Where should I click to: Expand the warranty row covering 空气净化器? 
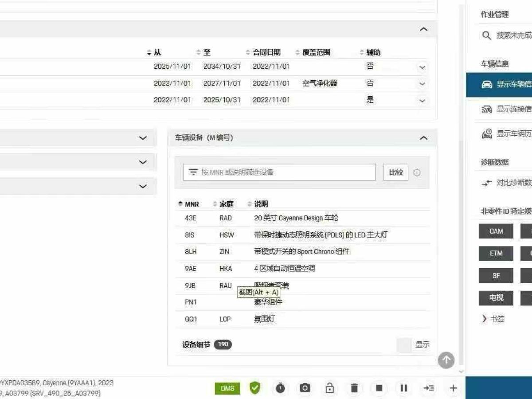click(x=422, y=84)
